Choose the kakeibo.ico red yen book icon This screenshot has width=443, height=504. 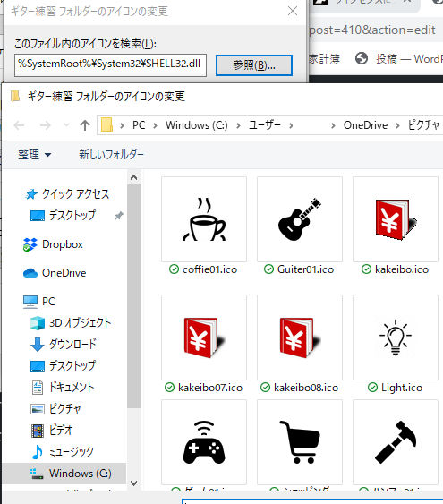pyautogui.click(x=396, y=219)
